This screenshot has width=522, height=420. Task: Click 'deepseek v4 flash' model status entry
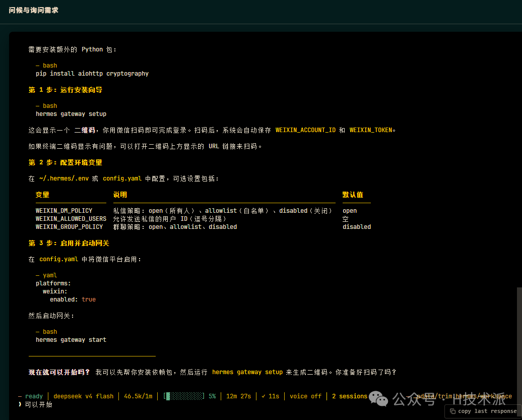83,396
